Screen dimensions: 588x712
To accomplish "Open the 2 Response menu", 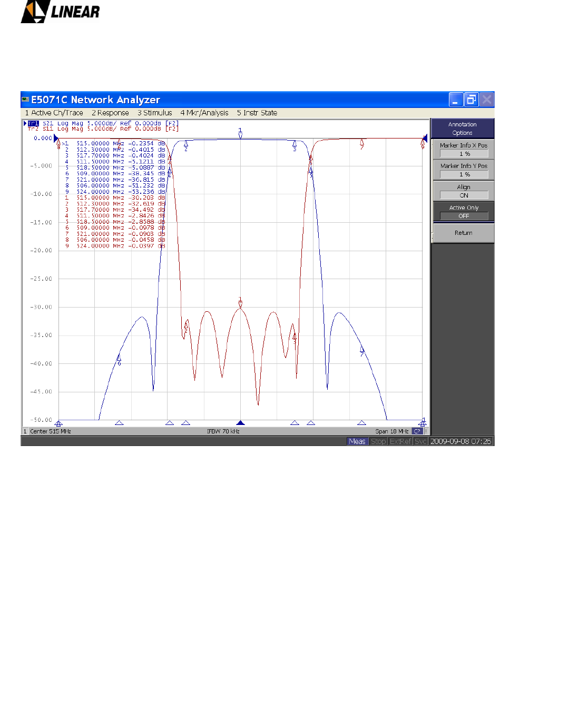I will 110,113.
